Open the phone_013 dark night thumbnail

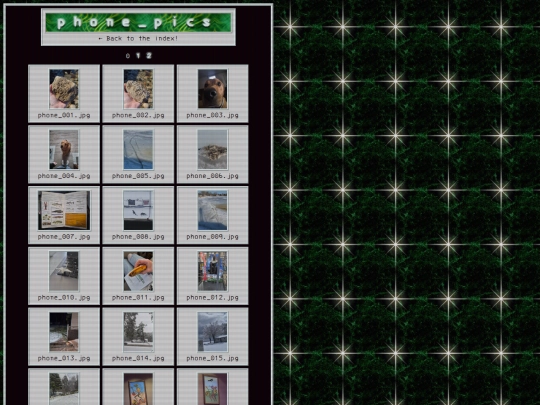(x=64, y=332)
